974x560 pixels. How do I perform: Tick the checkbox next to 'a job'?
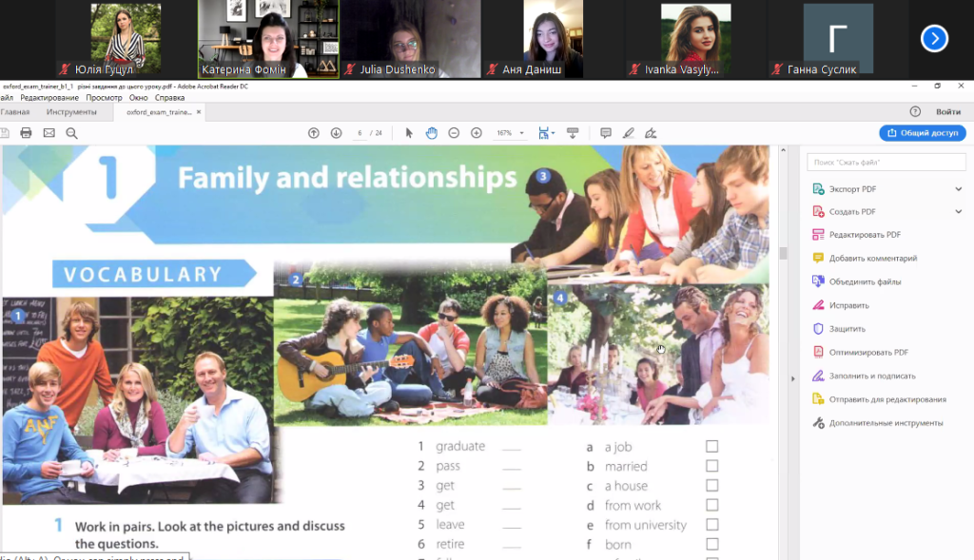click(711, 447)
